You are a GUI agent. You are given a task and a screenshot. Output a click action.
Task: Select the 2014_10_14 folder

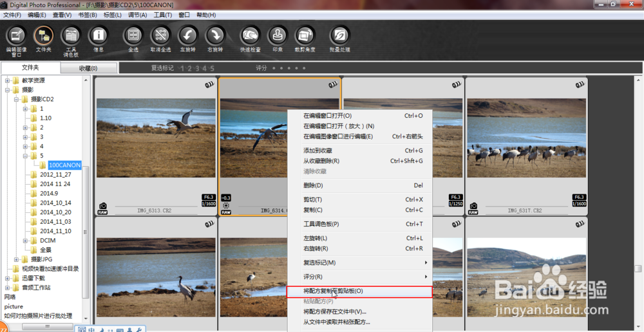(55, 203)
